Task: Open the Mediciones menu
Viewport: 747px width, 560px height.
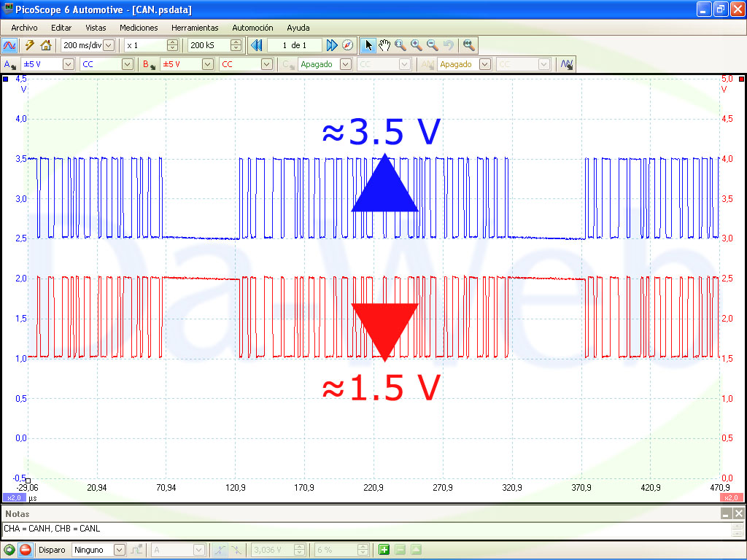Action: tap(139, 28)
